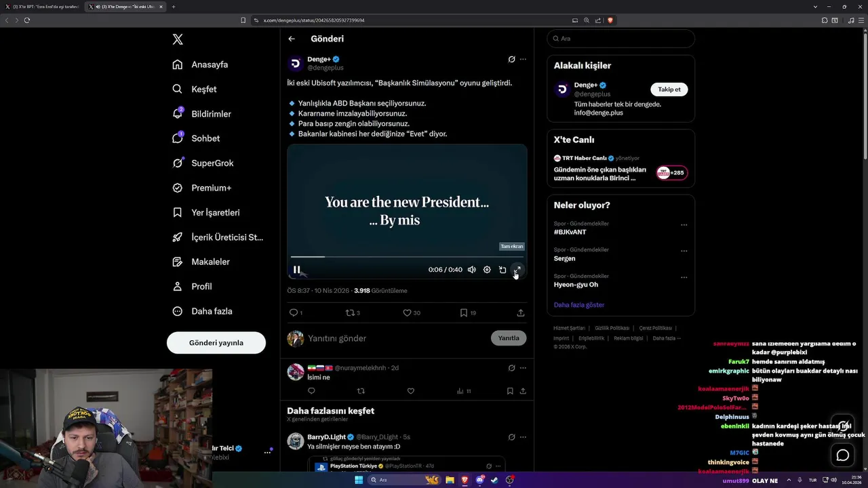
Task: Bookmark the 'İsimi ne' comment
Action: tap(510, 391)
